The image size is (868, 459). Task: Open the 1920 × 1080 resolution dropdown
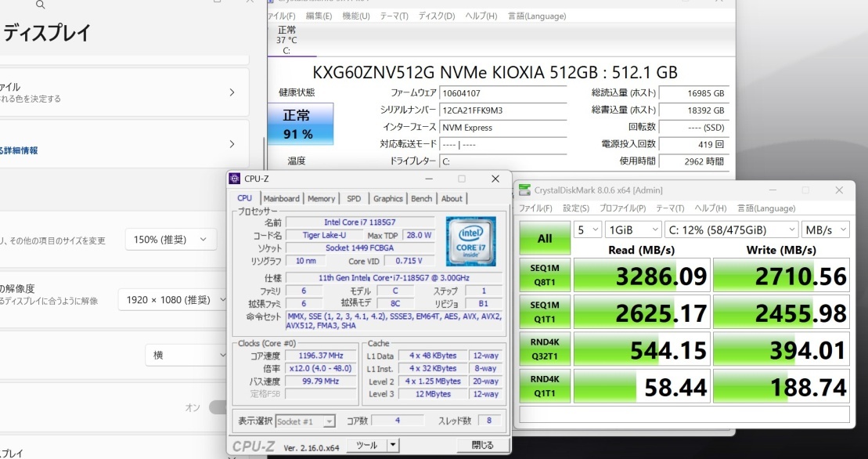173,299
